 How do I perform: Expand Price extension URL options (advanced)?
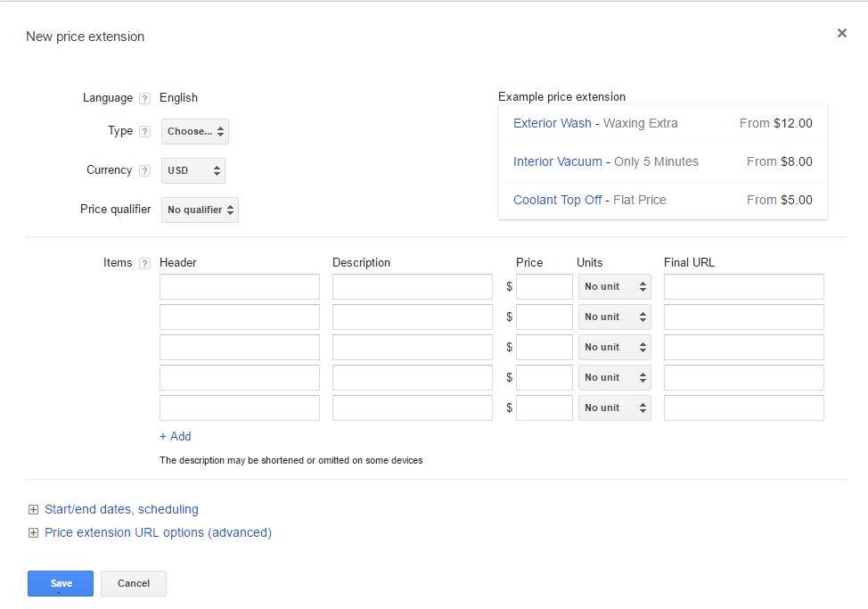click(158, 533)
